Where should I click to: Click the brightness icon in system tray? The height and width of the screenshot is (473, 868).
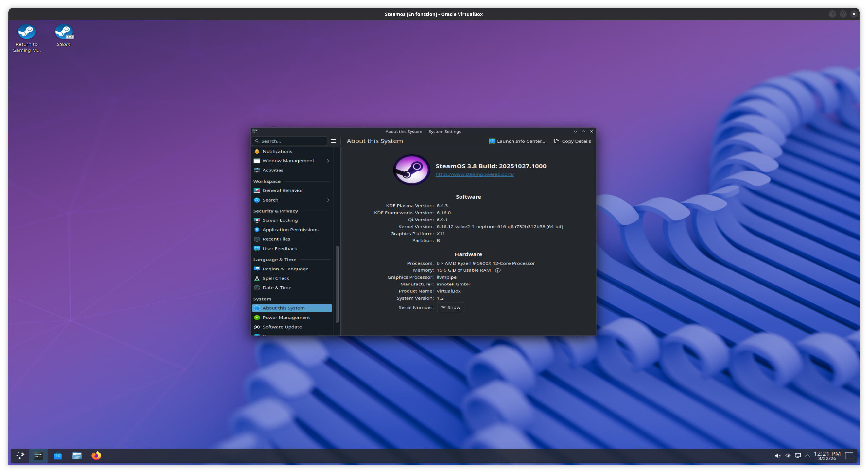click(x=788, y=455)
